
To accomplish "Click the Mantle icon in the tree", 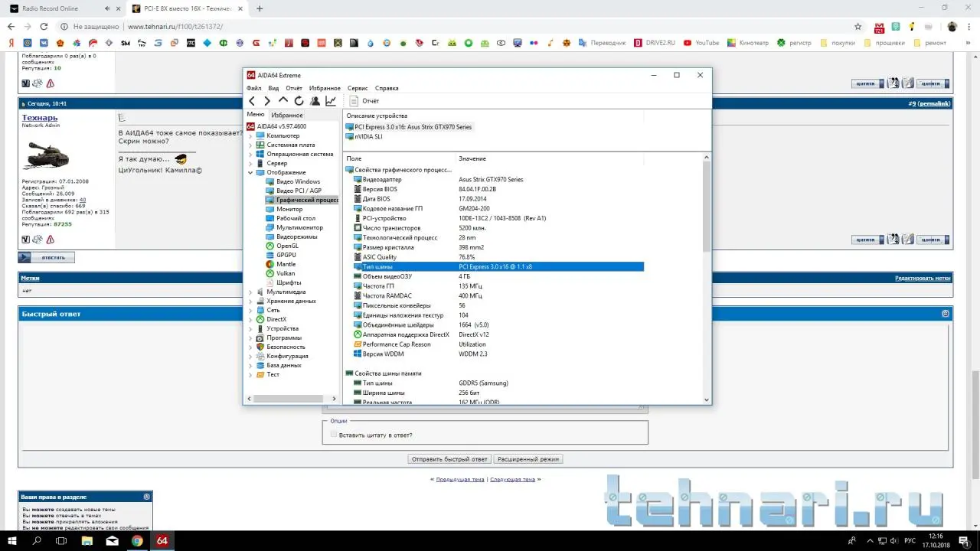I will (x=269, y=264).
